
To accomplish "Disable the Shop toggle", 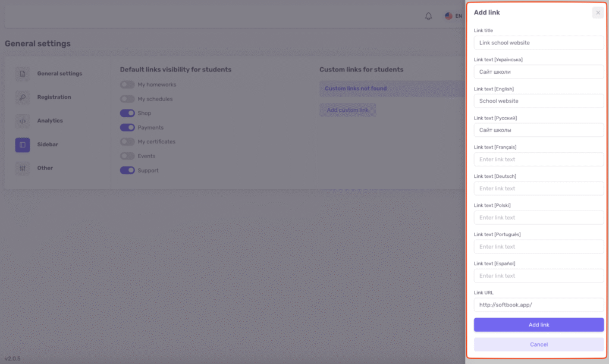I will click(x=127, y=113).
